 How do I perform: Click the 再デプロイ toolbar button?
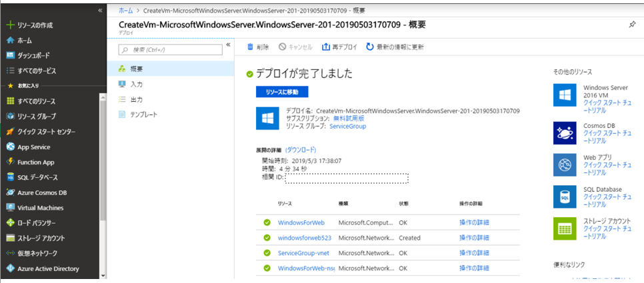pos(339,47)
